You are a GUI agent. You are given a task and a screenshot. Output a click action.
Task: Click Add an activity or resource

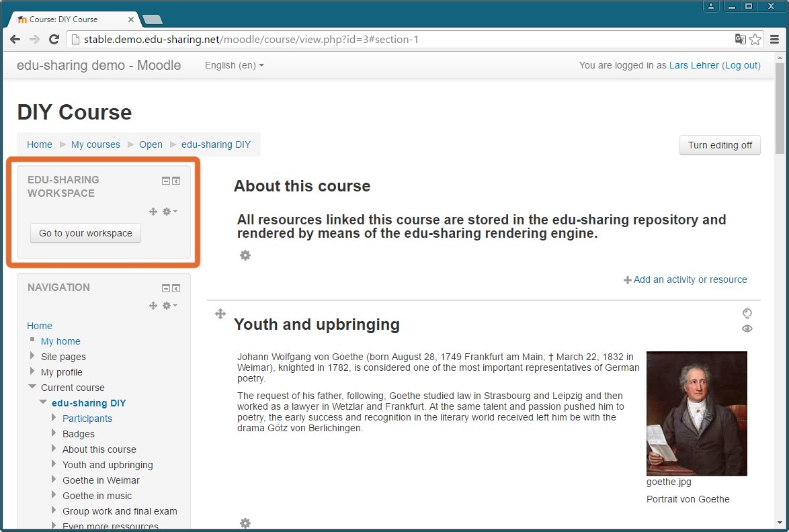[x=690, y=279]
